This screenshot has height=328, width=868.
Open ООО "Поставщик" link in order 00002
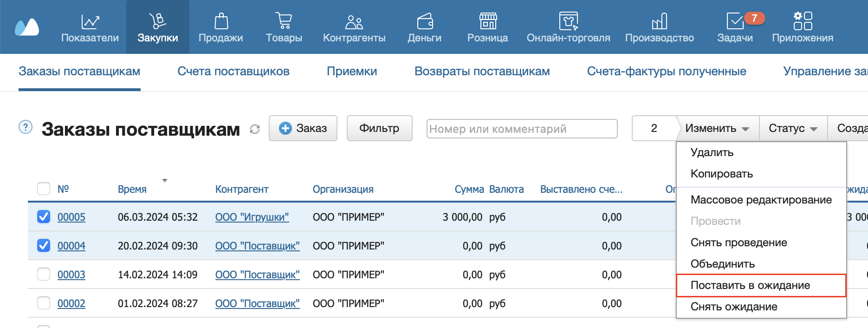[258, 303]
